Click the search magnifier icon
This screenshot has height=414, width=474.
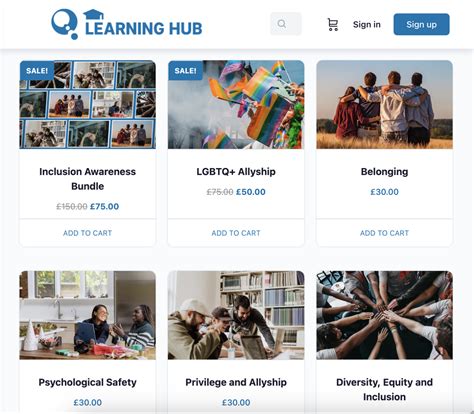[282, 24]
